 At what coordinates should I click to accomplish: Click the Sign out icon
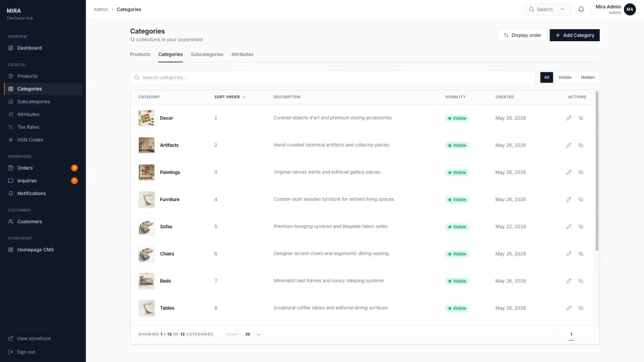coord(11,352)
